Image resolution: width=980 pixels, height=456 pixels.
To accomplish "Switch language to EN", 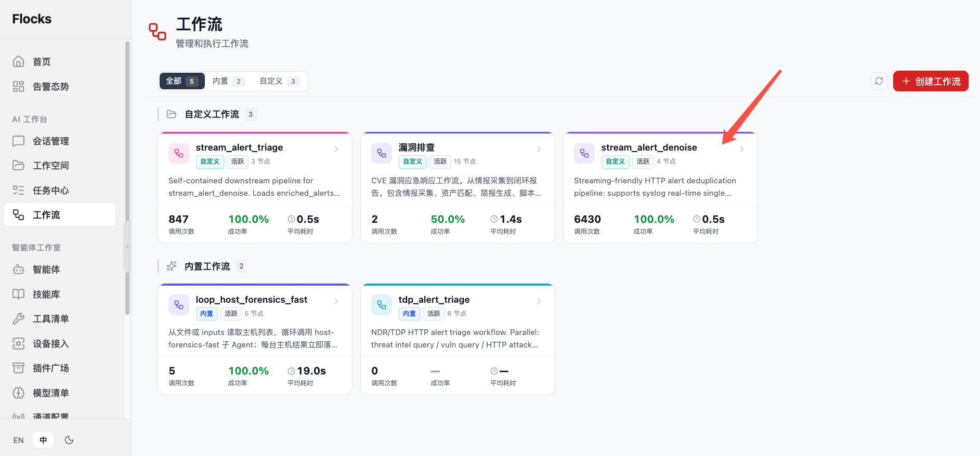I will pyautogui.click(x=19, y=440).
